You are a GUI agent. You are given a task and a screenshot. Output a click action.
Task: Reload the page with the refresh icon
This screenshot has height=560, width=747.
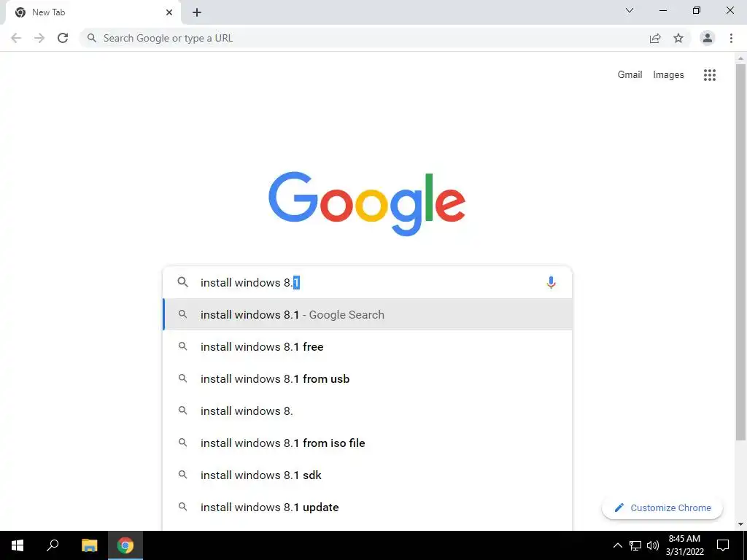[x=63, y=38]
